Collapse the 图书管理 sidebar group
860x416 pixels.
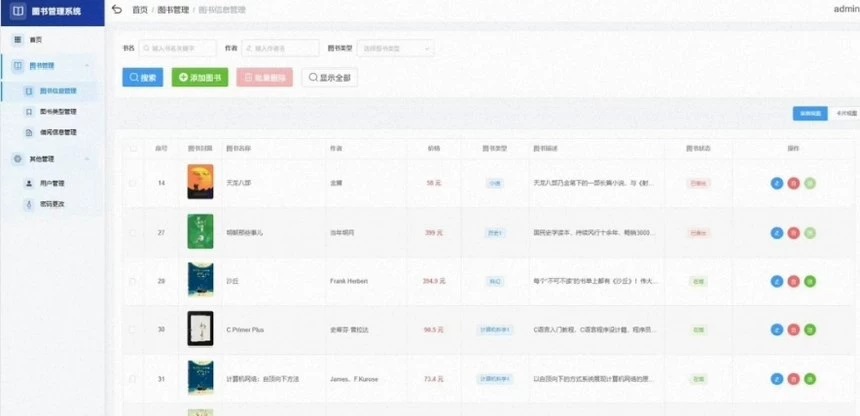[x=87, y=66]
